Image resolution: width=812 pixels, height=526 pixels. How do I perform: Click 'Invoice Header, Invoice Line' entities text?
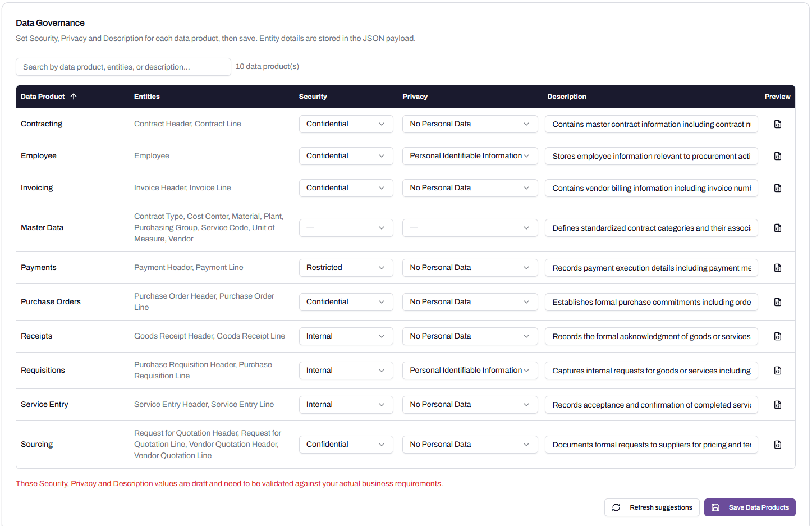182,188
